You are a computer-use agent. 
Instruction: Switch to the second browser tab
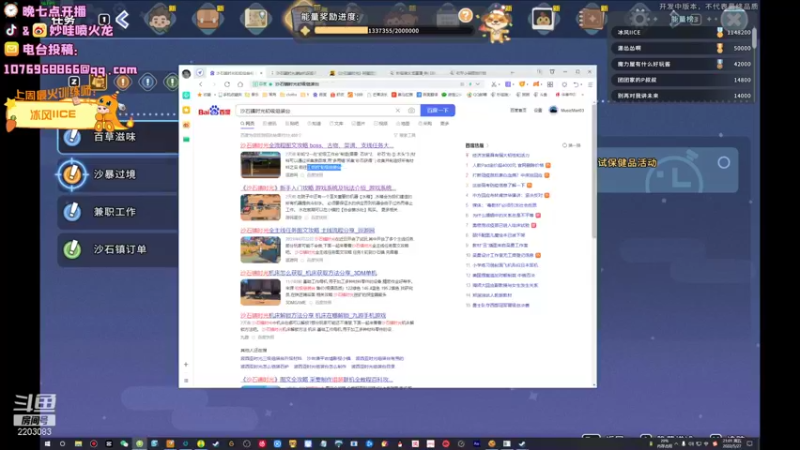tap(295, 73)
